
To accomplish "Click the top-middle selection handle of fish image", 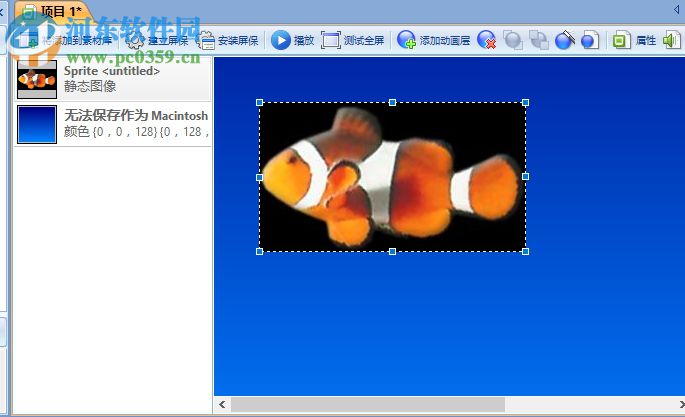I will pyautogui.click(x=392, y=103).
